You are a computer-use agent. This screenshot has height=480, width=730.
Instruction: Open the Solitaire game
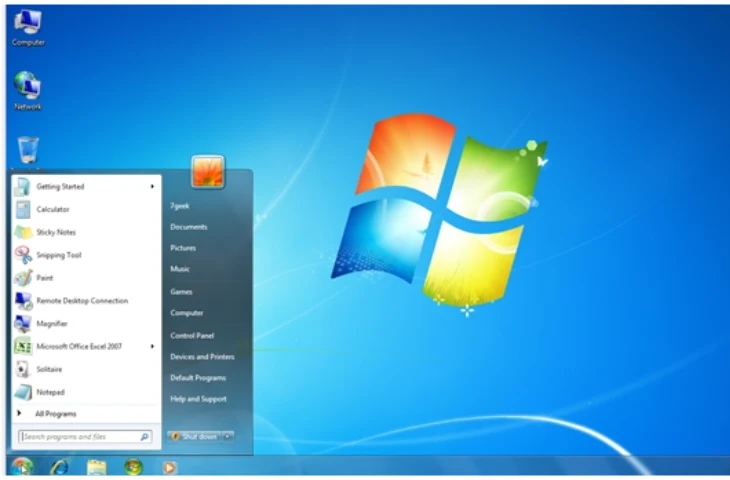tap(49, 369)
